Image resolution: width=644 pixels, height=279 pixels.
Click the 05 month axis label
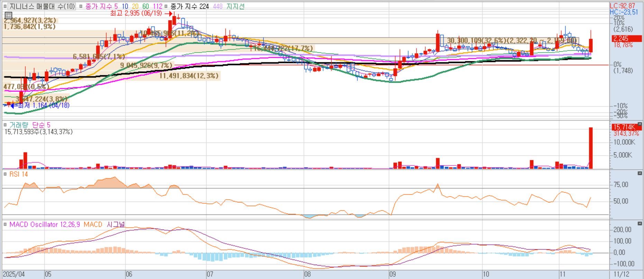[x=48, y=274]
